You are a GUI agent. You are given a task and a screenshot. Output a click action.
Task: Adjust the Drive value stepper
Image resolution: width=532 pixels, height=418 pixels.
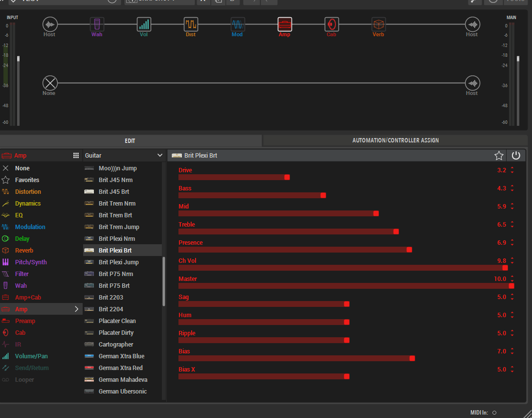coord(512,170)
